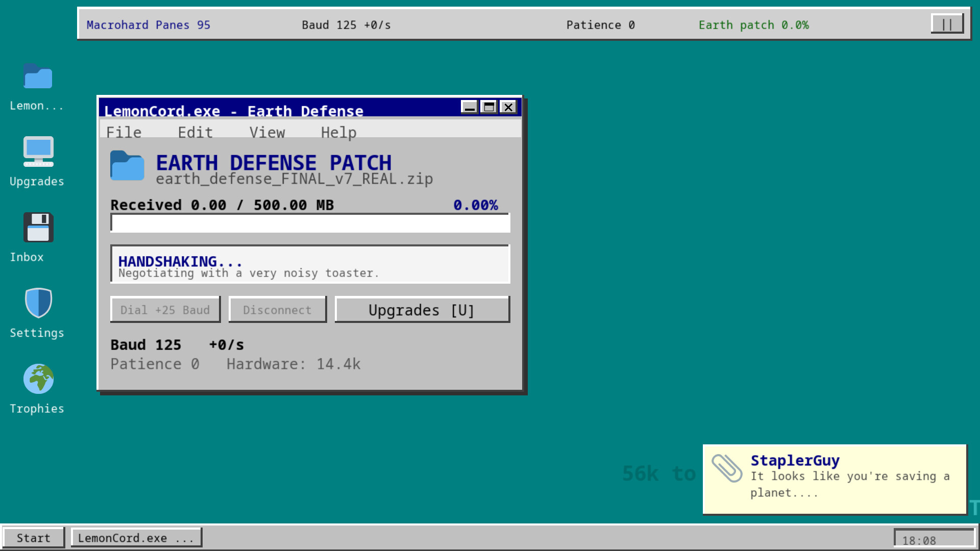Close the LemonCord.exe window
Screen dimensions: 980x551
(x=508, y=107)
